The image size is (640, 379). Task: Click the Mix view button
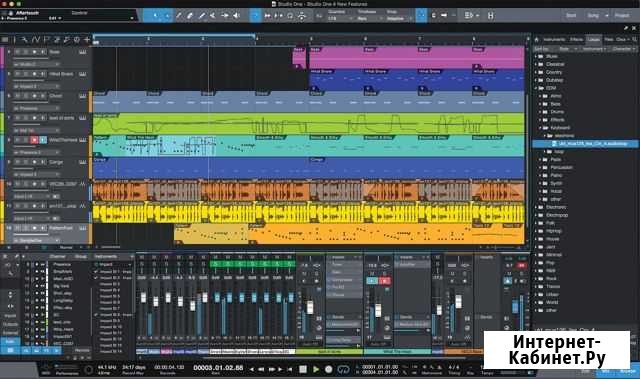[x=606, y=372]
